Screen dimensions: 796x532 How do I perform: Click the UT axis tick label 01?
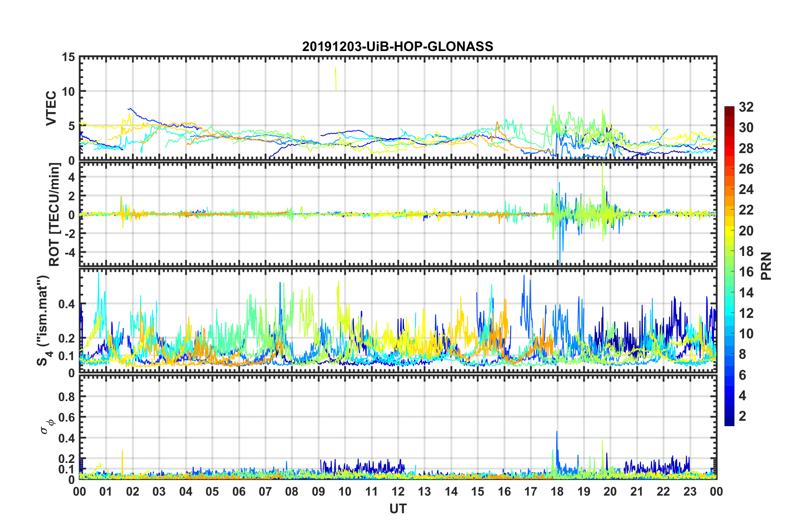coord(106,491)
